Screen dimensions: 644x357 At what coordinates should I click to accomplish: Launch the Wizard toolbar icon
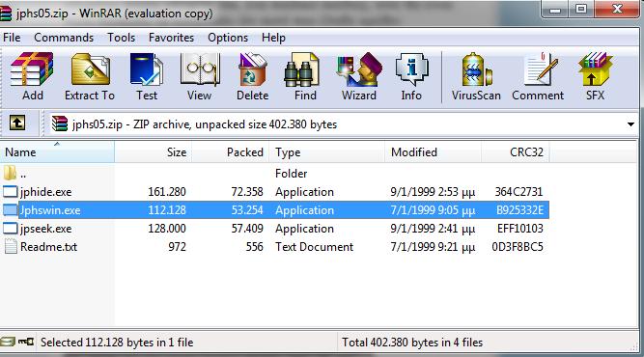coord(359,69)
